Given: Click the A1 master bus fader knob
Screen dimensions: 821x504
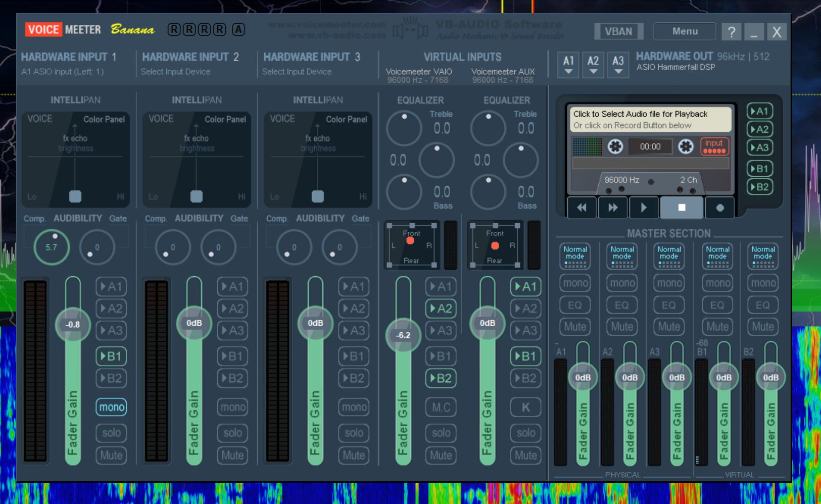Looking at the screenshot, I should click(x=583, y=377).
